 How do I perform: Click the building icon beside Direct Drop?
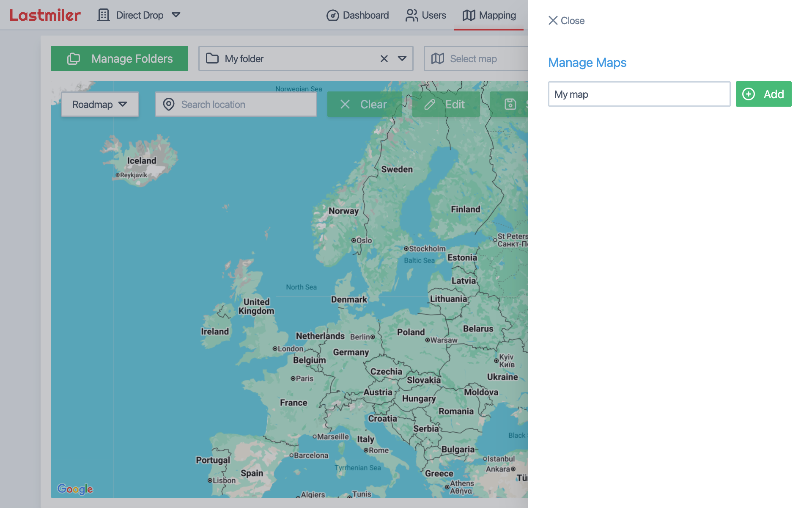tap(104, 15)
